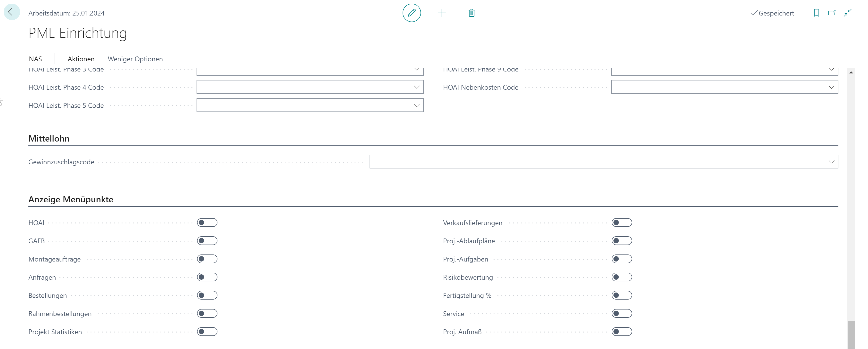Viewport: 868px width, 349px height.
Task: Toggle the GAEB switch
Action: [207, 241]
